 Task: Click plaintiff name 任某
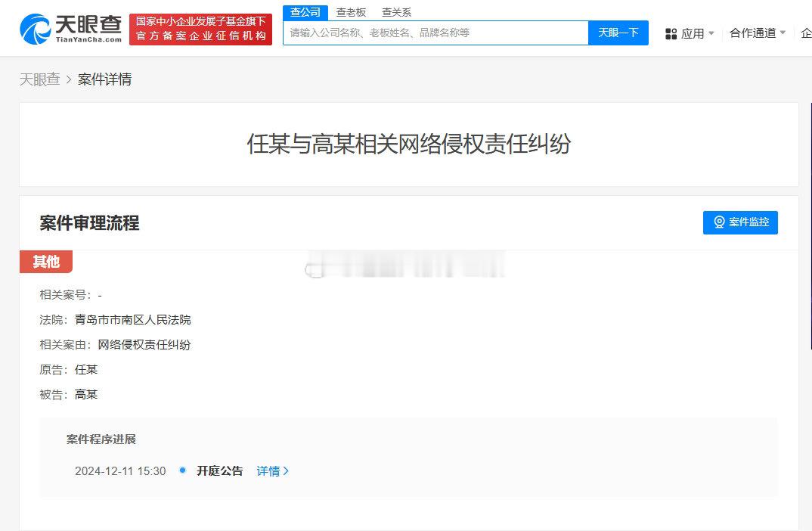(x=86, y=369)
